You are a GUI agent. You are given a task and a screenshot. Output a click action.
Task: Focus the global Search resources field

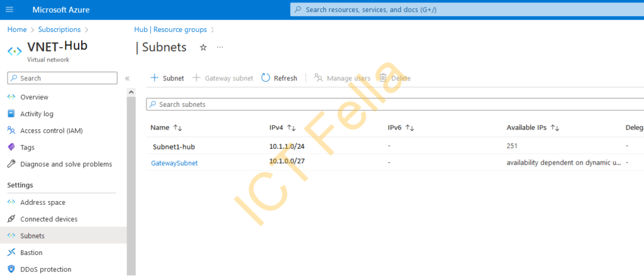click(x=467, y=9)
